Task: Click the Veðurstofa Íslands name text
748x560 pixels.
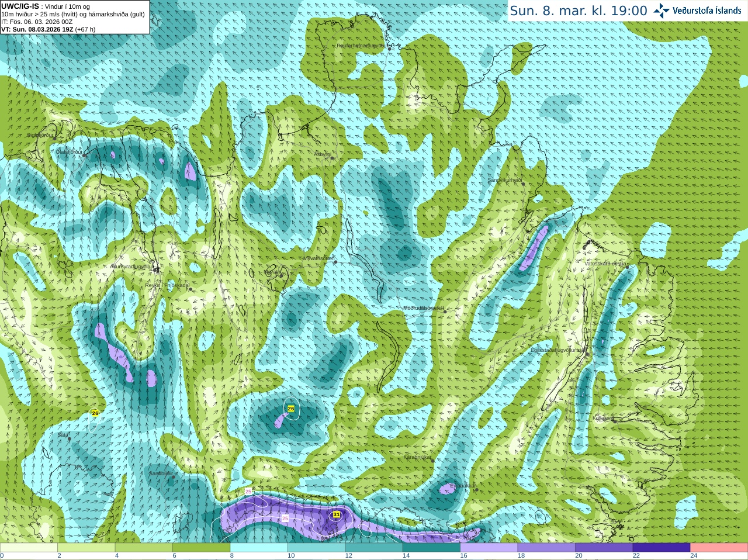Action: [707, 11]
